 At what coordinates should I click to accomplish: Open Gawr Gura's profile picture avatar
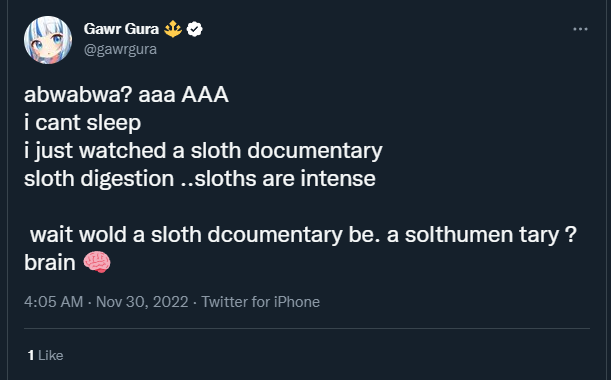click(48, 40)
